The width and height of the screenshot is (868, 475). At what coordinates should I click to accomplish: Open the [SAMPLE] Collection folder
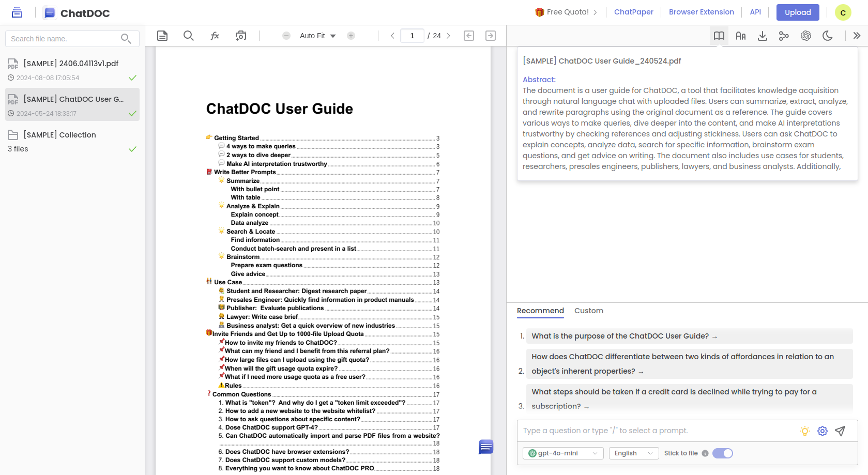pyautogui.click(x=72, y=141)
